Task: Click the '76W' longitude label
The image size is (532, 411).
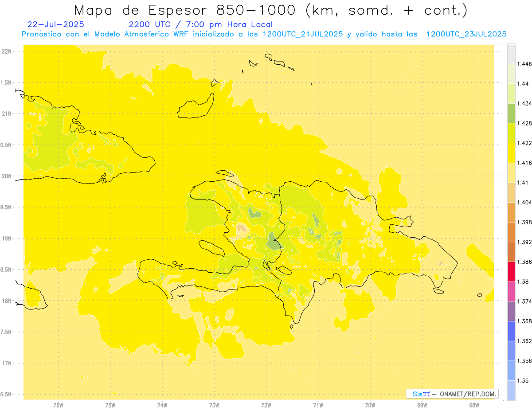Action: point(58,405)
